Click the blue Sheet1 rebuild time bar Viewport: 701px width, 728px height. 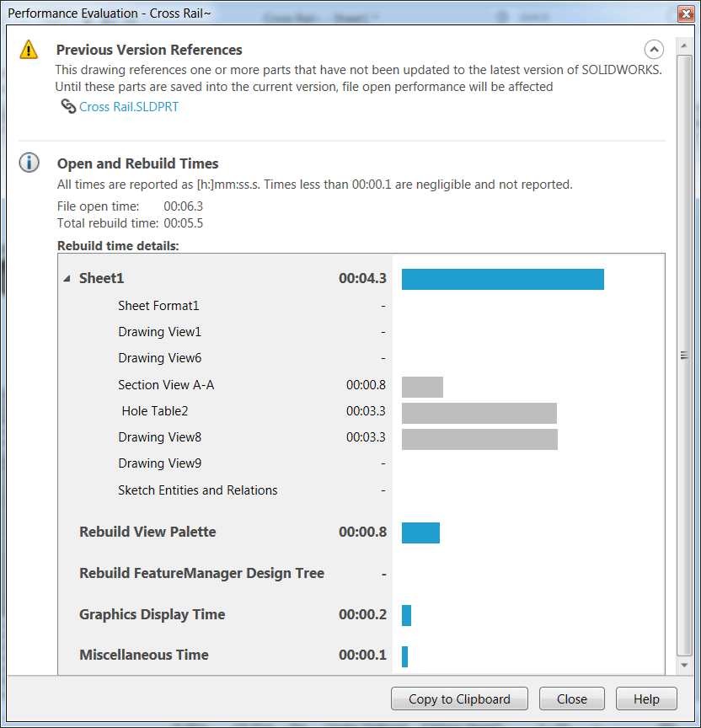[502, 279]
